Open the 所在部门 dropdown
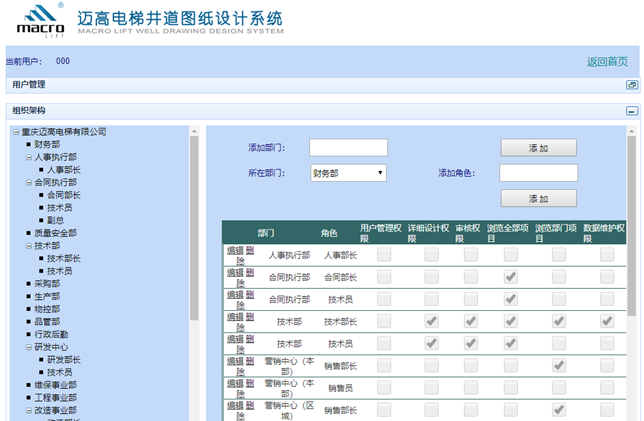 point(348,173)
